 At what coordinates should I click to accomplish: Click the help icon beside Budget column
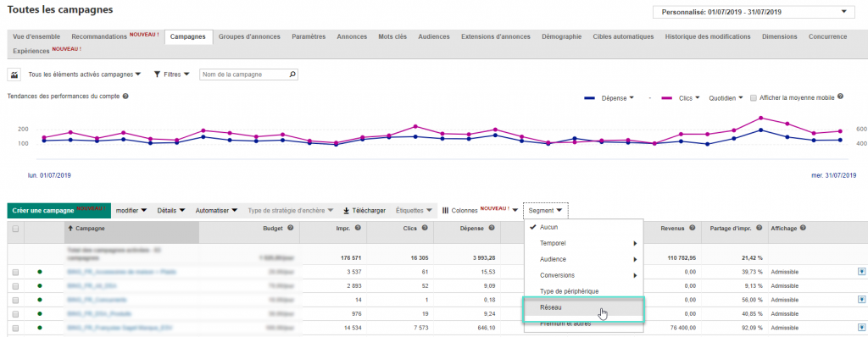point(290,228)
